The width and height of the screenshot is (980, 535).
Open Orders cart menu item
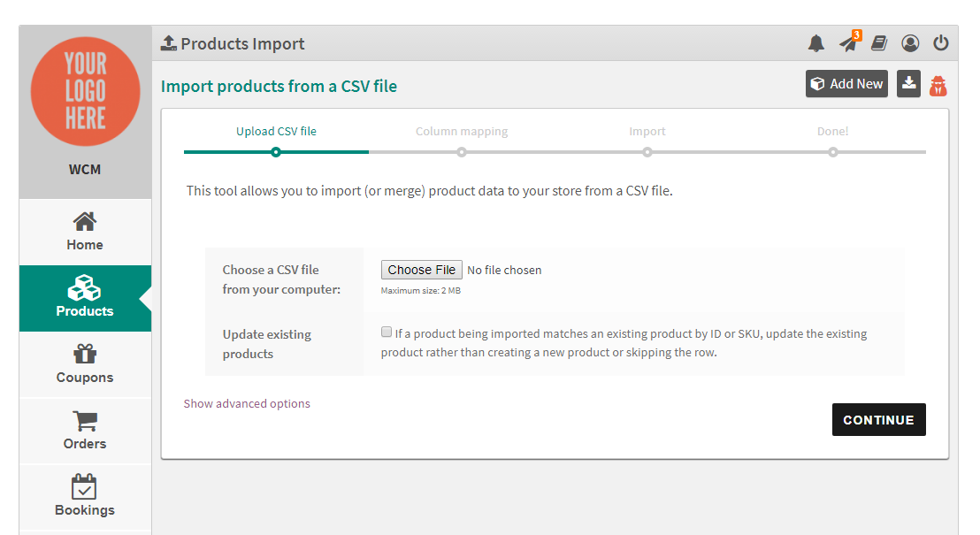(85, 431)
